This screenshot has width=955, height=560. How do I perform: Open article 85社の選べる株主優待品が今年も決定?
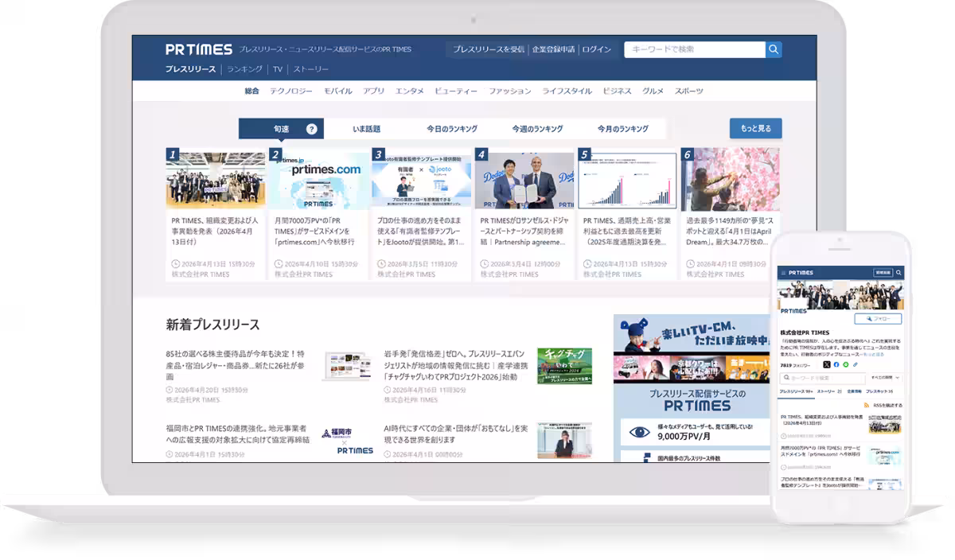236,365
